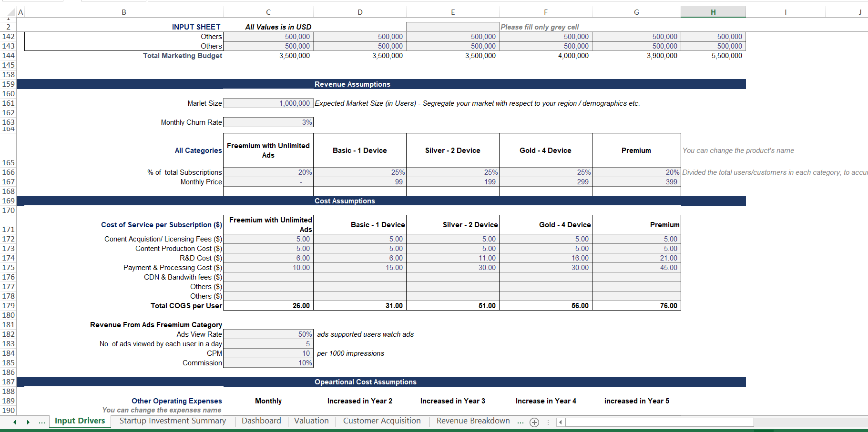868x432 pixels.
Task: Click Silver - 2 Device category name
Action: [453, 151]
